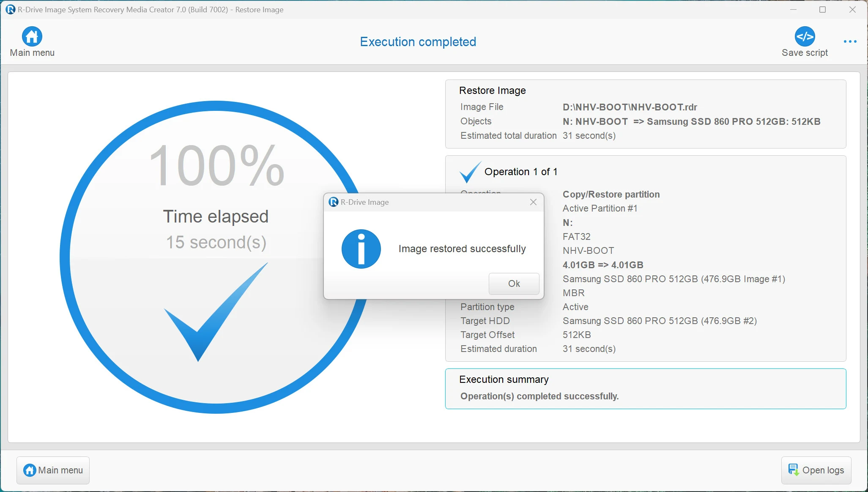This screenshot has width=868, height=492.
Task: Minimize the R-Drive Image window
Action: tap(793, 9)
